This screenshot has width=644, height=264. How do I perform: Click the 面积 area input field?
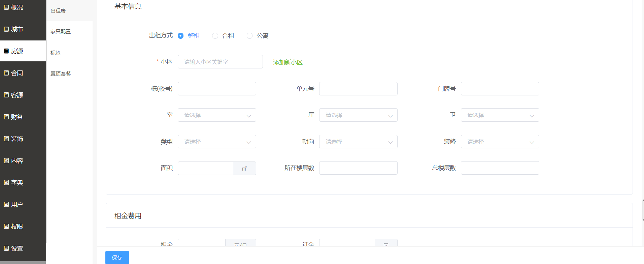tap(205, 168)
